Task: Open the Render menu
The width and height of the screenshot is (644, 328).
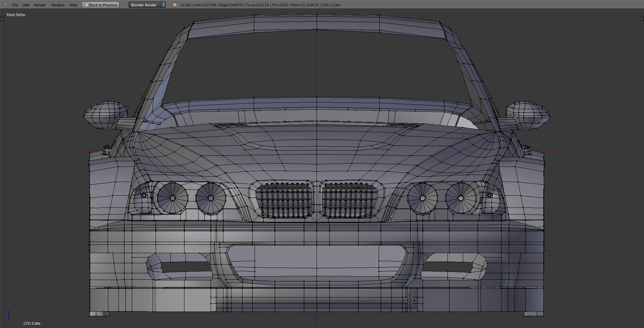Action: (x=40, y=5)
